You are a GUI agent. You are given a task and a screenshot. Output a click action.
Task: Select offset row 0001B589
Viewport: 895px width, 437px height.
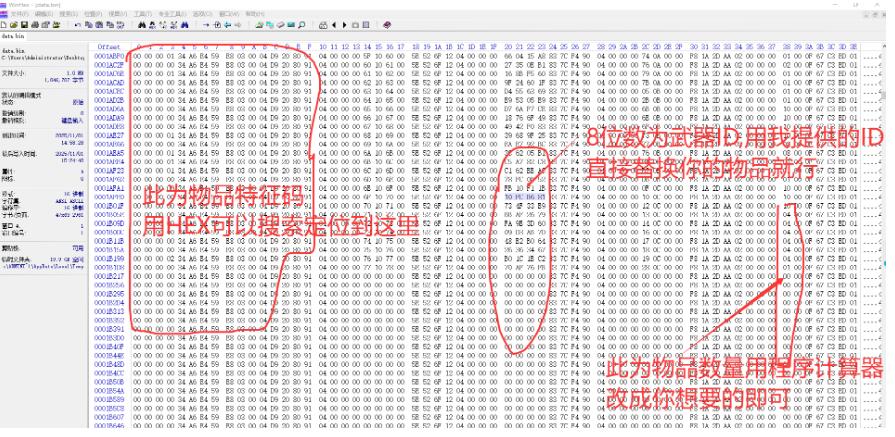click(108, 399)
